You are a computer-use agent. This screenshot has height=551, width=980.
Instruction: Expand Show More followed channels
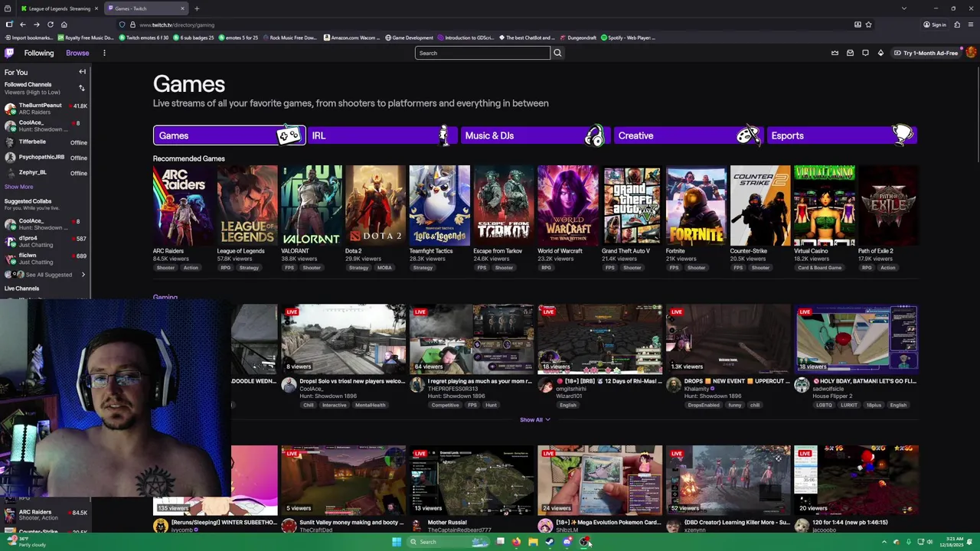(x=19, y=187)
